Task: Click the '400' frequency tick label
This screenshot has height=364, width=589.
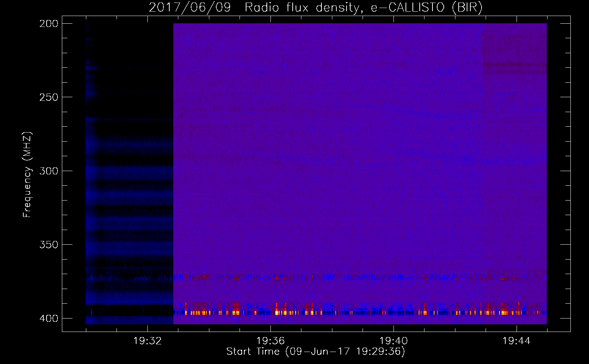Action: pos(49,318)
